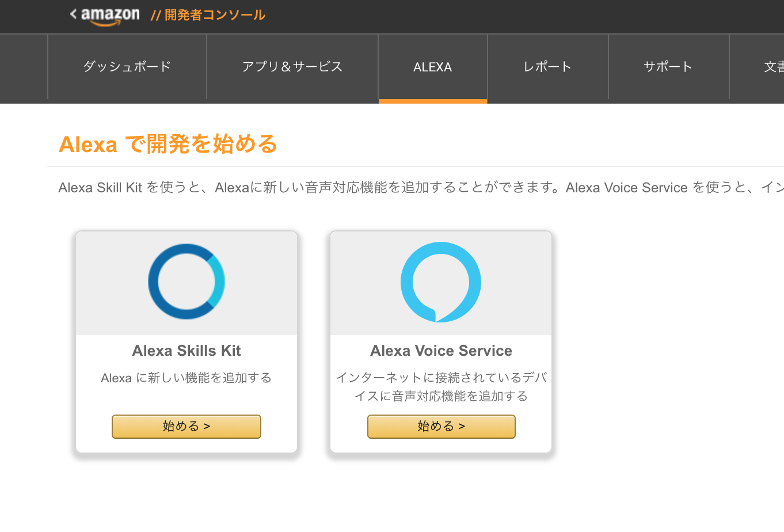
Task: Click the Alexa Voice Service speech bubble icon
Action: (441, 282)
